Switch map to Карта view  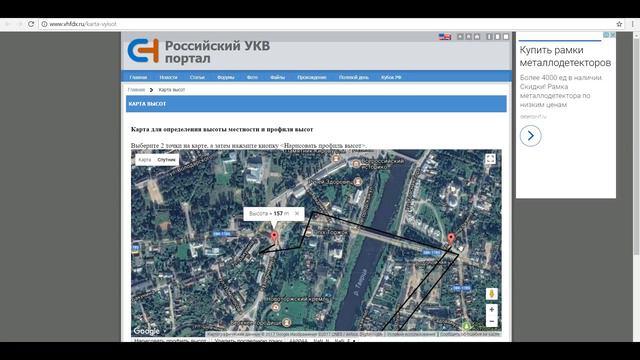(145, 160)
